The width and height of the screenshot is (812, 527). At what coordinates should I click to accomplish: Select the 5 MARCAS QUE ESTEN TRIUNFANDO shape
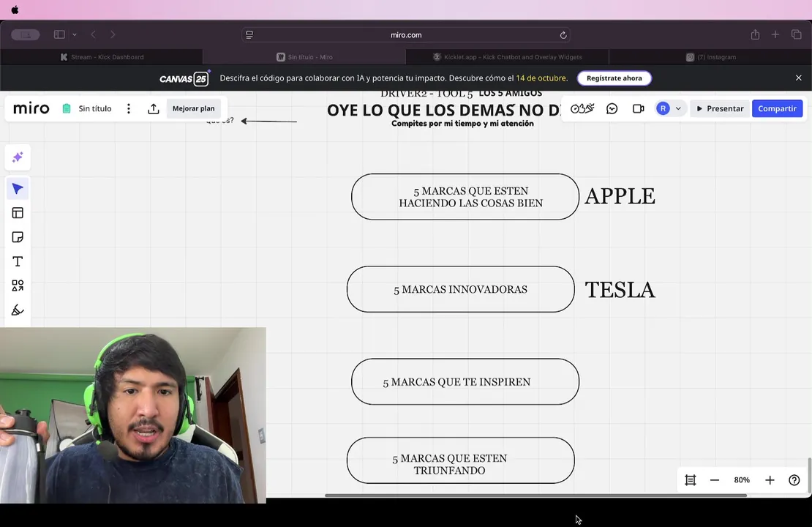pos(460,460)
